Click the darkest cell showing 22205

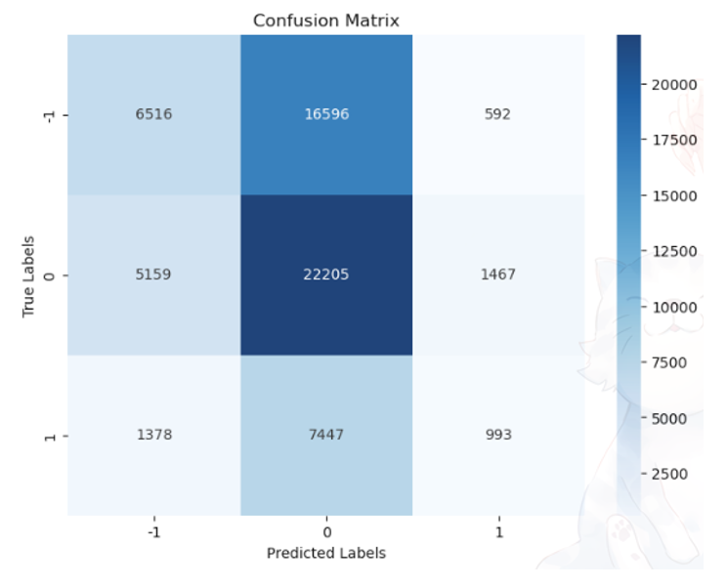tap(326, 274)
